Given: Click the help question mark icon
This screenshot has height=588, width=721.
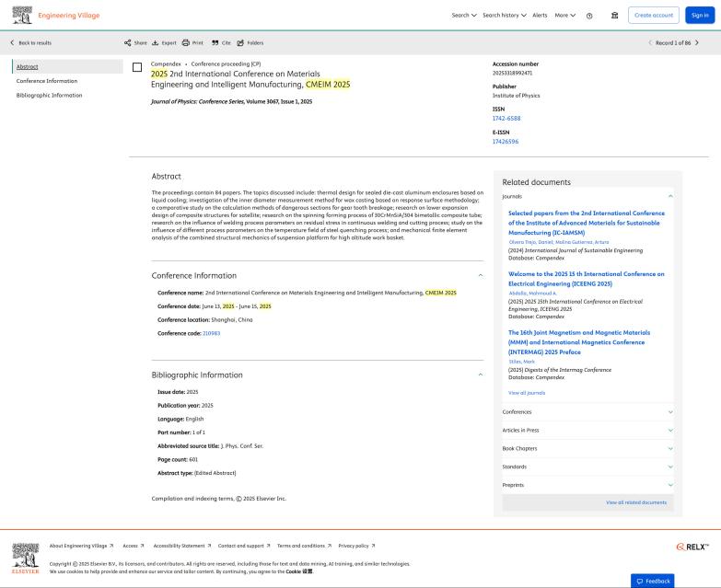Looking at the screenshot, I should [589, 16].
